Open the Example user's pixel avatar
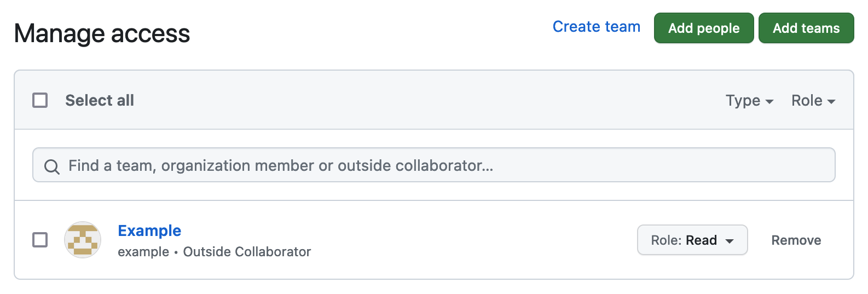The height and width of the screenshot is (294, 868). point(83,240)
